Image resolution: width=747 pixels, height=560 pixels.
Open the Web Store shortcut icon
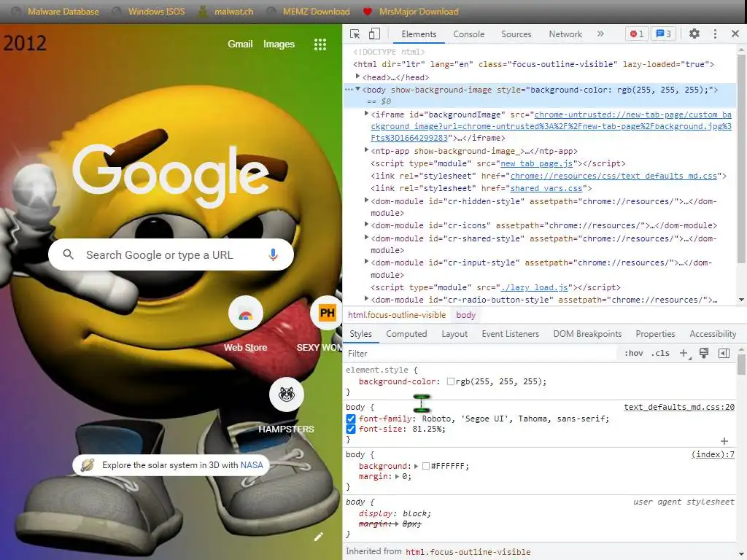[245, 314]
